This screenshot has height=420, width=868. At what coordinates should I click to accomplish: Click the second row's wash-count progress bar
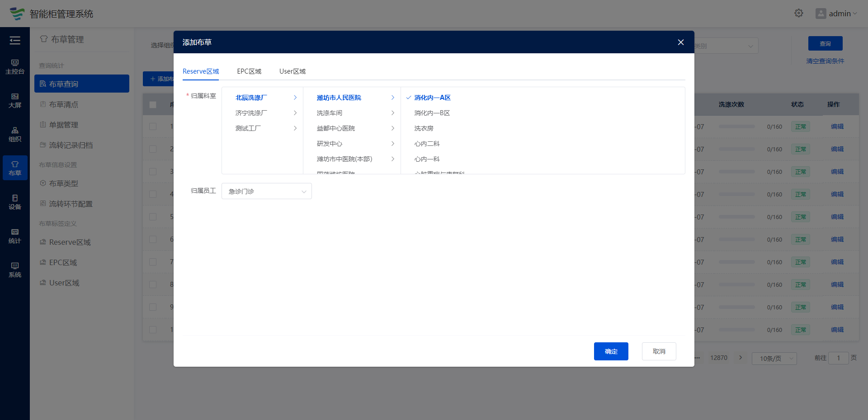(737, 149)
